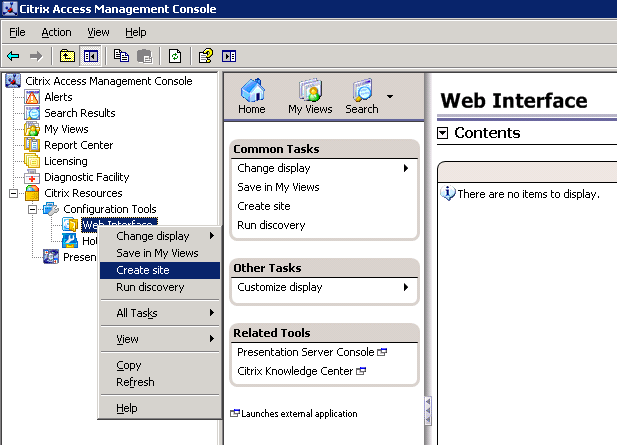Click the task pane collapse splitter handle
The width and height of the screenshot is (617, 445).
click(x=428, y=410)
